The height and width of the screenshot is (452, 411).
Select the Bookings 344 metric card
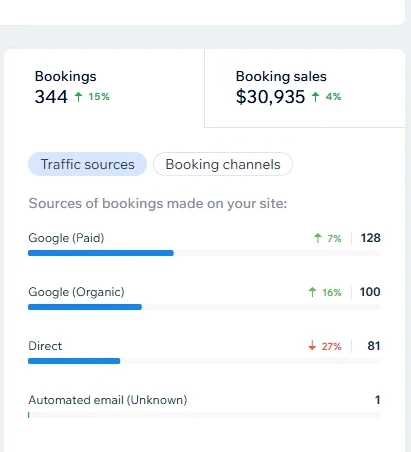coord(104,88)
